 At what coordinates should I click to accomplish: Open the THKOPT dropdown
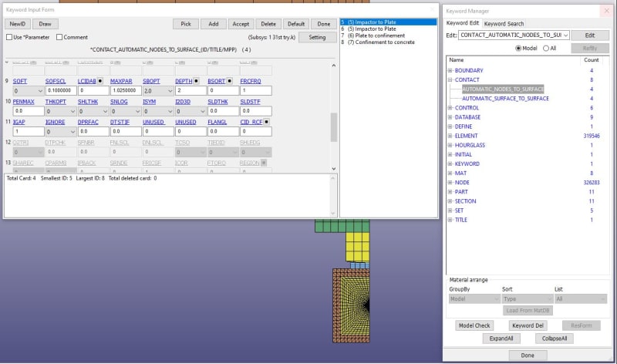[x=60, y=111]
